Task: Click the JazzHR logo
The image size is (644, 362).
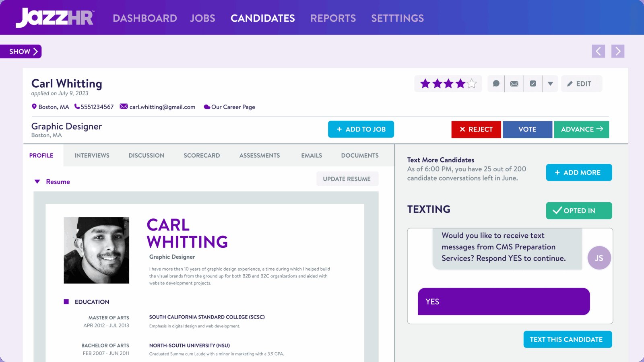Action: pos(55,18)
